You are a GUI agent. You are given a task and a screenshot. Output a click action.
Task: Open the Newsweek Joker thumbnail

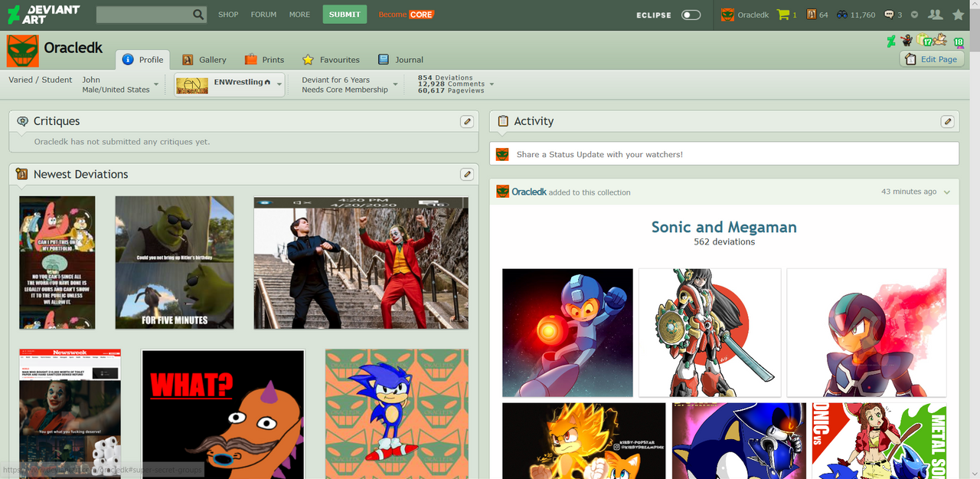pos(70,414)
